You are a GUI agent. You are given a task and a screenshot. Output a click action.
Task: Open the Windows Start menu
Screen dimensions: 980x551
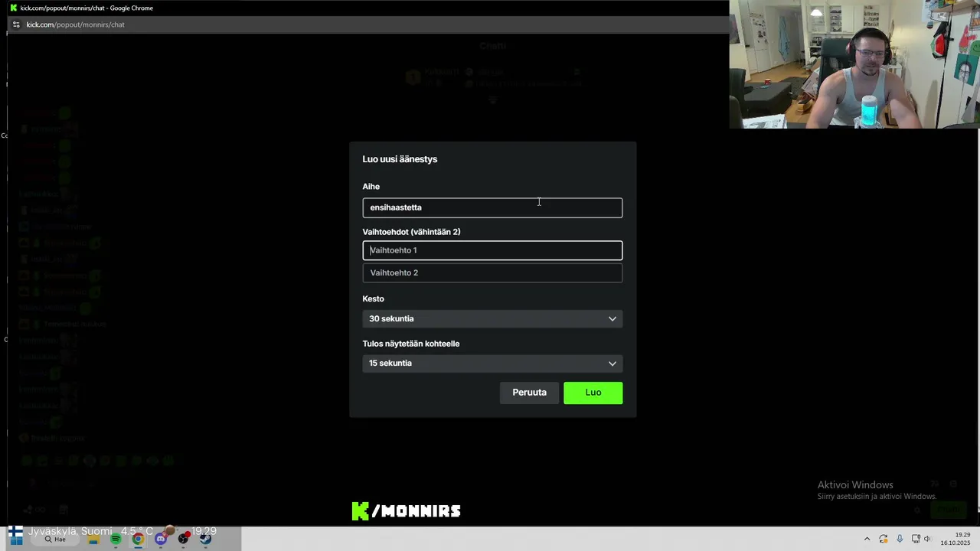tap(15, 539)
